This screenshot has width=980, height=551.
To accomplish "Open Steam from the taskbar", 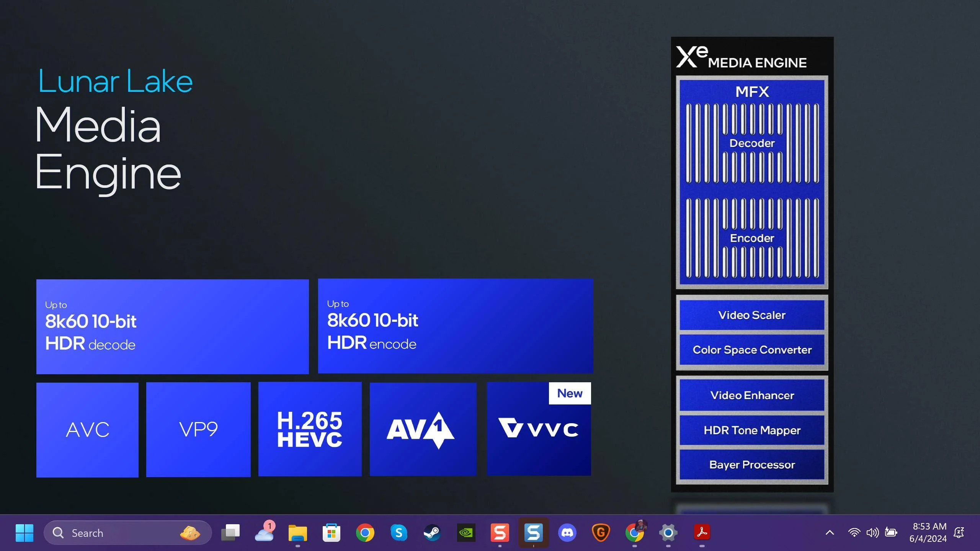I will (x=433, y=533).
